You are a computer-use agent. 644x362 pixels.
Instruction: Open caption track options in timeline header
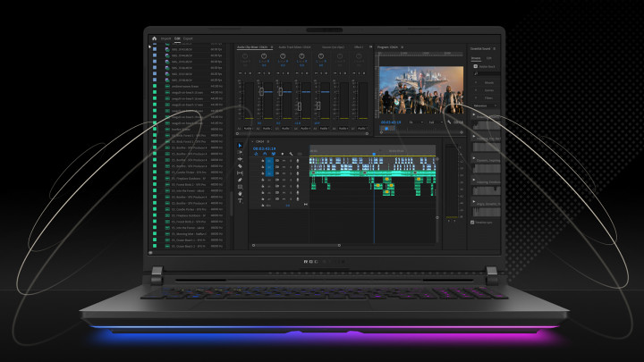pos(300,154)
